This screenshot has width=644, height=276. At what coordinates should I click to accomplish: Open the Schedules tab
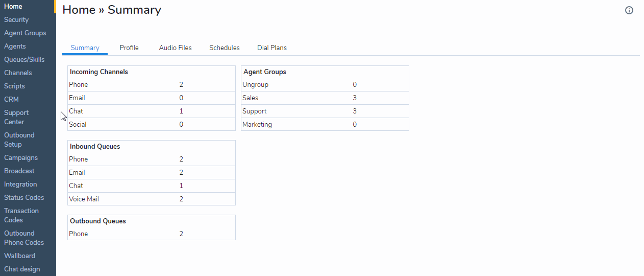(225, 48)
